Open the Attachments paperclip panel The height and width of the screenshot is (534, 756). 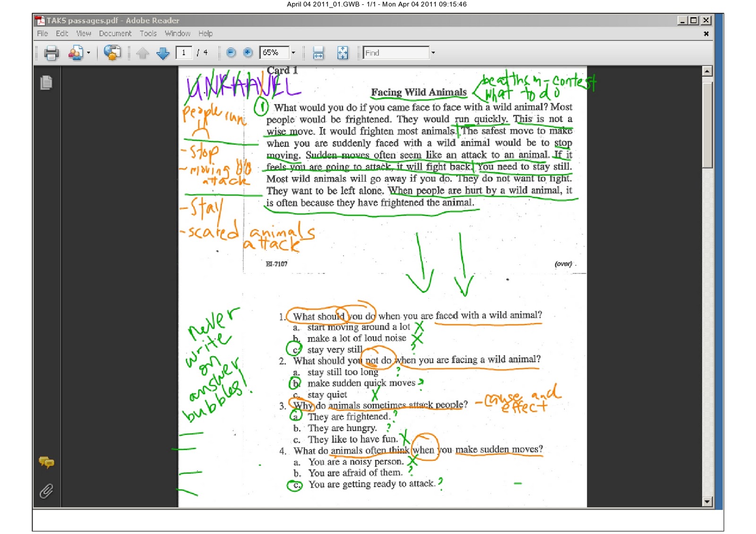[x=46, y=491]
